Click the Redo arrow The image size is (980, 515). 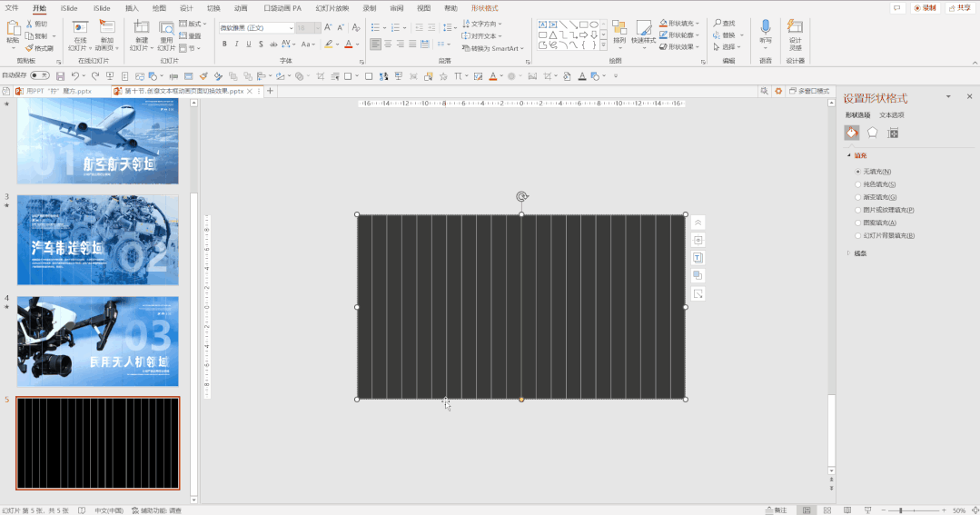pyautogui.click(x=95, y=75)
